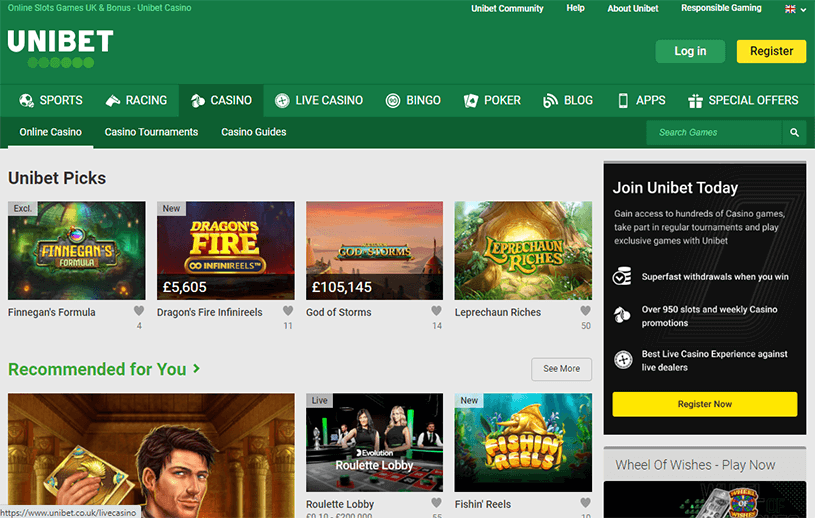Click the Log in button
Viewport: 815px width, 518px height.
690,51
